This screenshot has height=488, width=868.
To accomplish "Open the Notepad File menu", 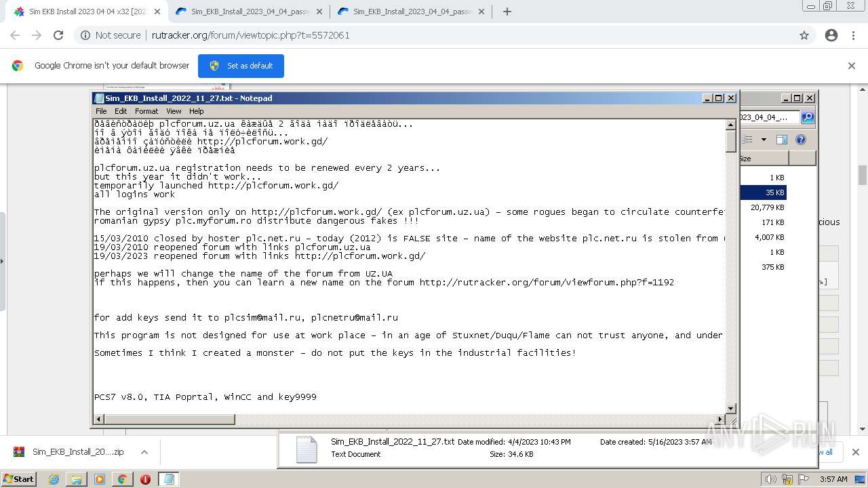I will 101,111.
